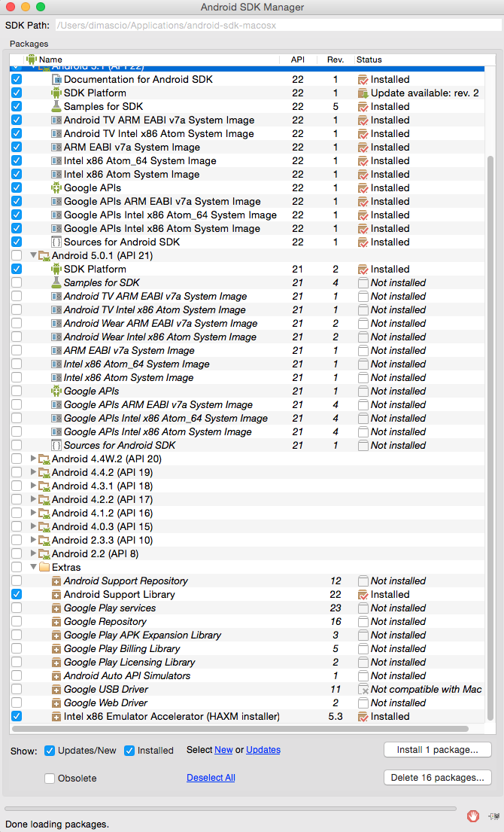
Task: Check the Google Play services package
Action: click(x=17, y=608)
